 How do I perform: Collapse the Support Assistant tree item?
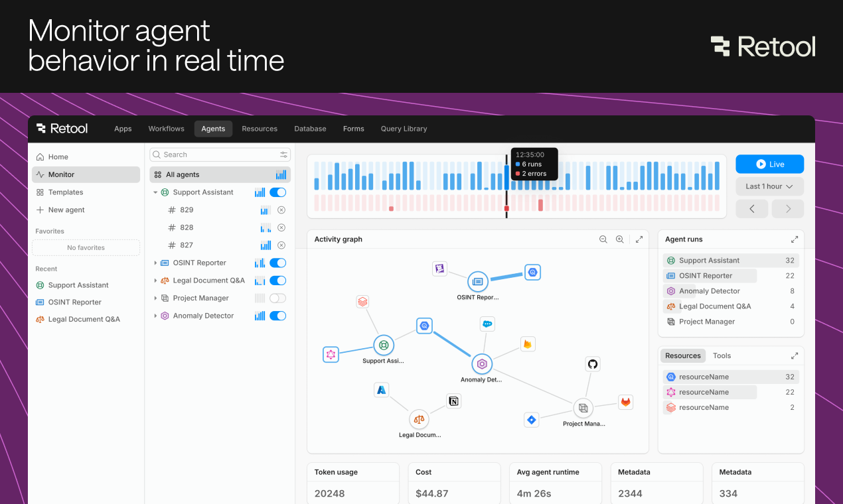coord(156,192)
